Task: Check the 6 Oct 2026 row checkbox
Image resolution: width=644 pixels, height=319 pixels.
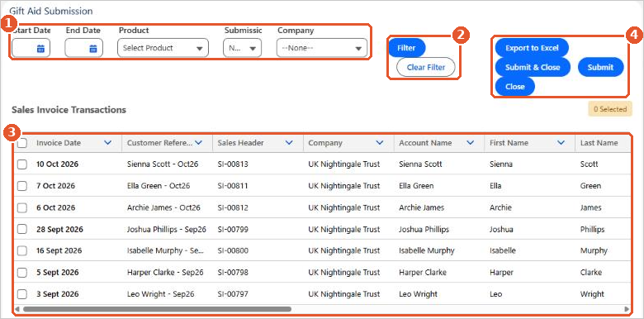Action: coord(22,207)
